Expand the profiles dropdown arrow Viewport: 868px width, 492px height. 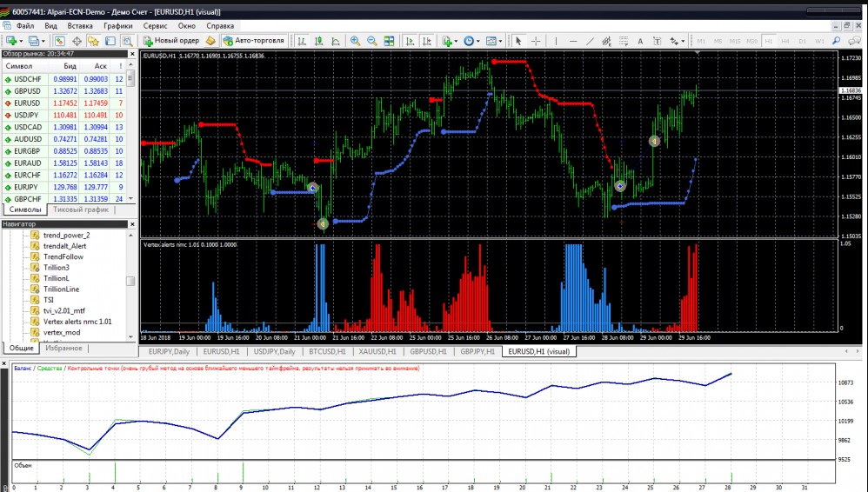(43, 41)
